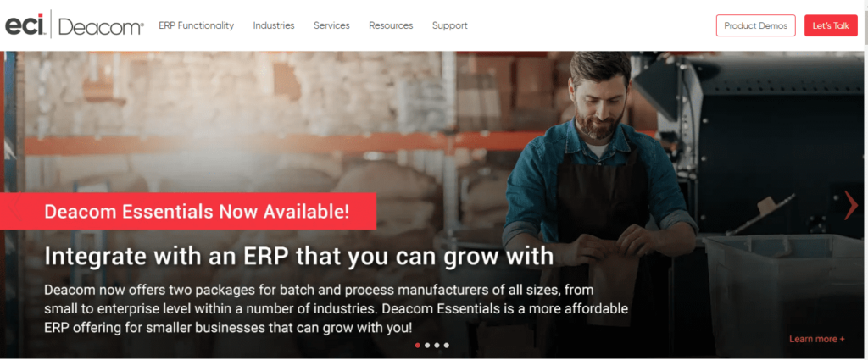The height and width of the screenshot is (360, 868).
Task: Select the second carousel dot
Action: (427, 345)
